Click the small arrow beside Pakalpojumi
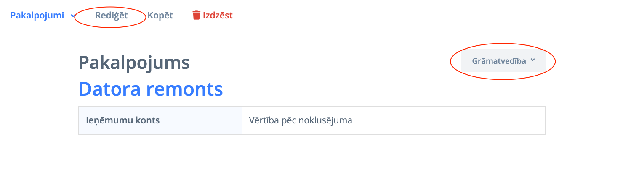Screen dimensions: 644x178 click(72, 16)
